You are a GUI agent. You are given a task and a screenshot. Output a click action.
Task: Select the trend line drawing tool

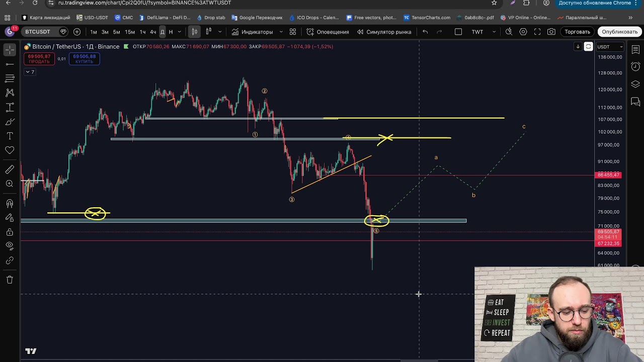click(x=10, y=64)
